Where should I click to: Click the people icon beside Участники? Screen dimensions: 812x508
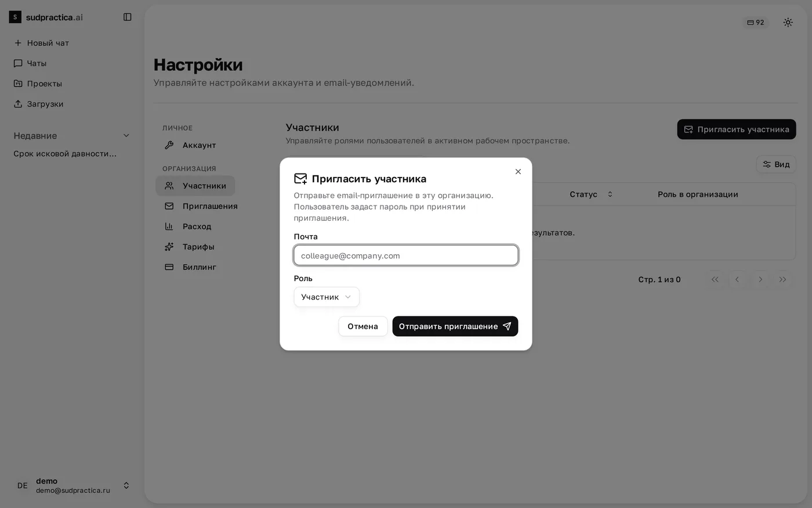tap(169, 186)
